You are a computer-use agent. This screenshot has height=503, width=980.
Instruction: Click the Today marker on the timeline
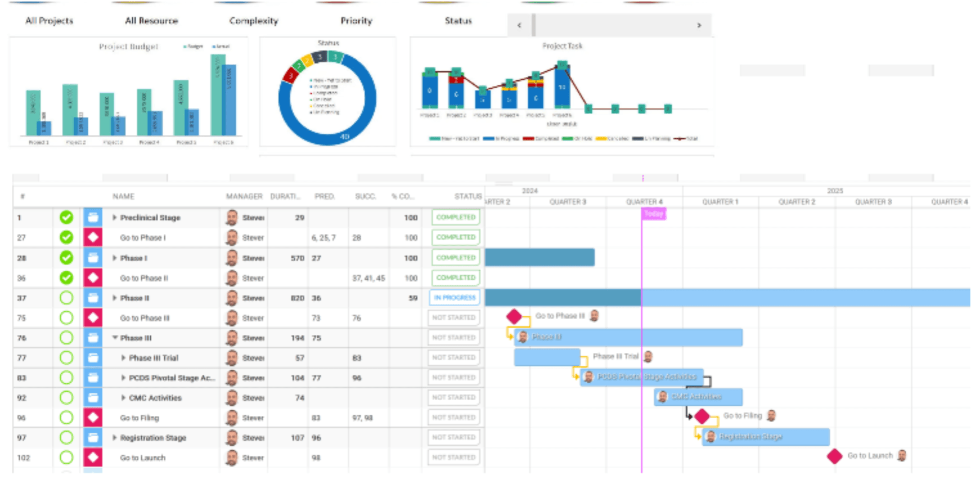[x=654, y=214]
